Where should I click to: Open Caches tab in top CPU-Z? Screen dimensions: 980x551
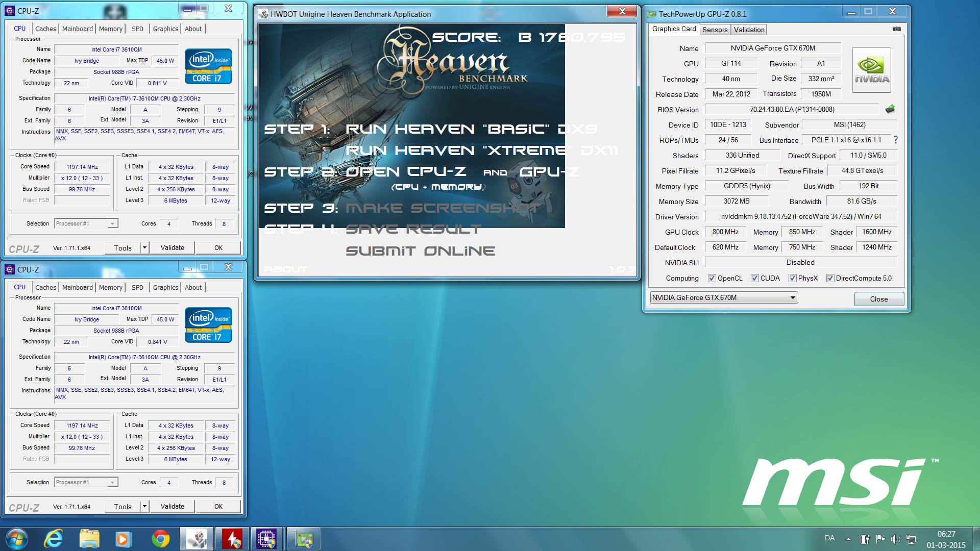click(45, 29)
